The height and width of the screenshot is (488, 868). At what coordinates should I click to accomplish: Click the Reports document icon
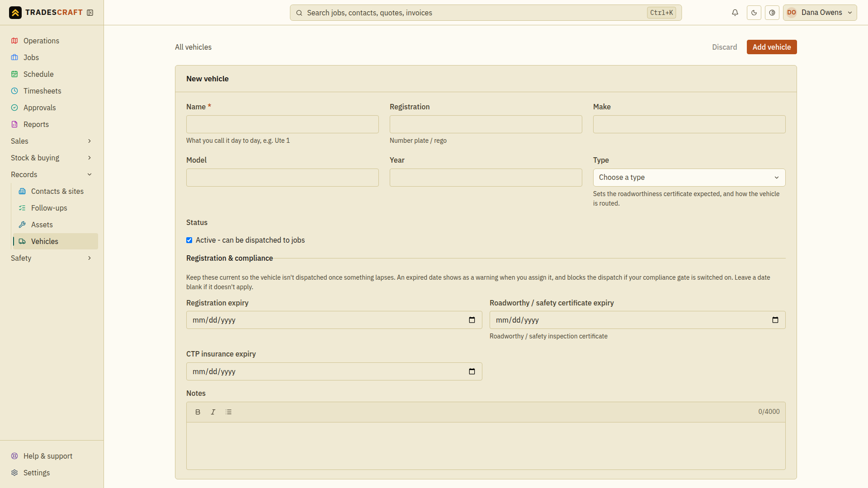pos(14,124)
